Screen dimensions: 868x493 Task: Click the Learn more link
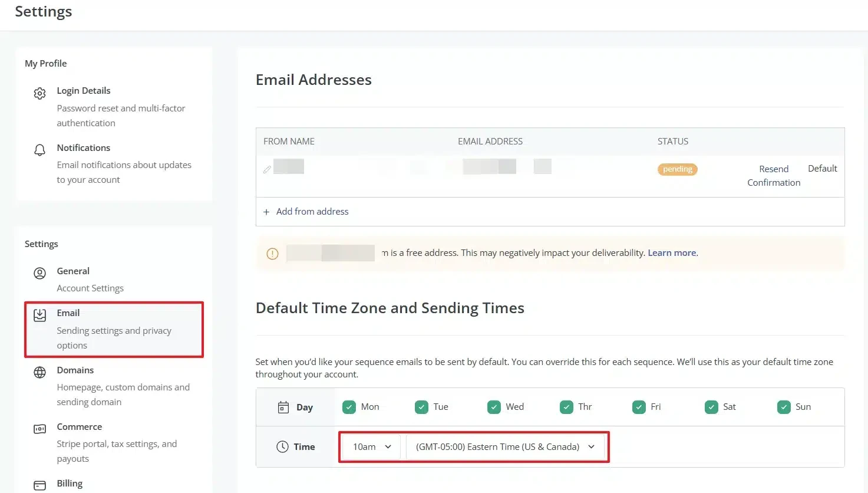click(672, 253)
